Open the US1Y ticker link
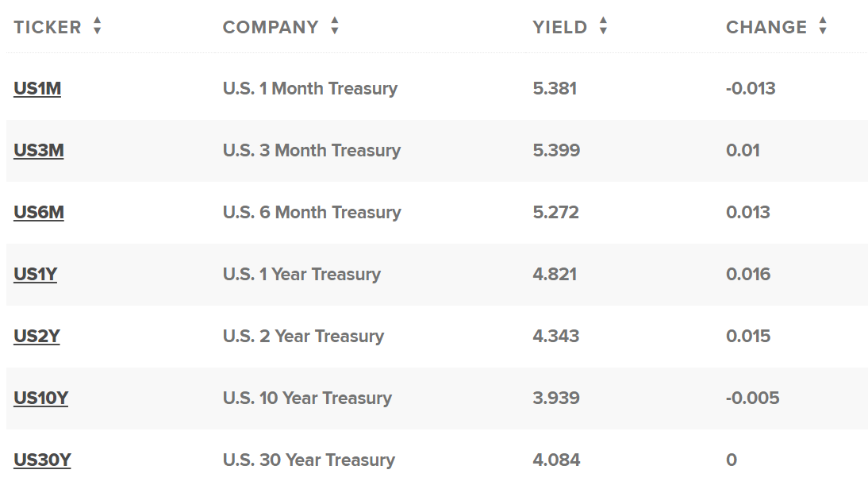 click(36, 275)
